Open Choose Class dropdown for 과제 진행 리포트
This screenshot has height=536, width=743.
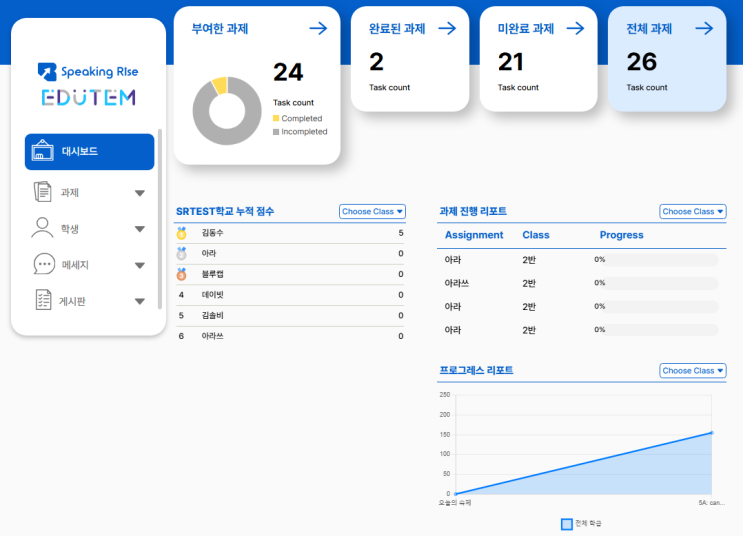(693, 211)
